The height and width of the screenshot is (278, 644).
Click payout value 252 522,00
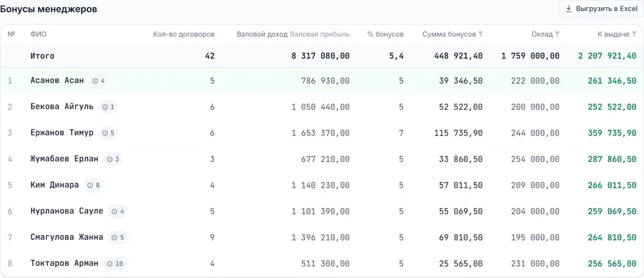click(612, 107)
